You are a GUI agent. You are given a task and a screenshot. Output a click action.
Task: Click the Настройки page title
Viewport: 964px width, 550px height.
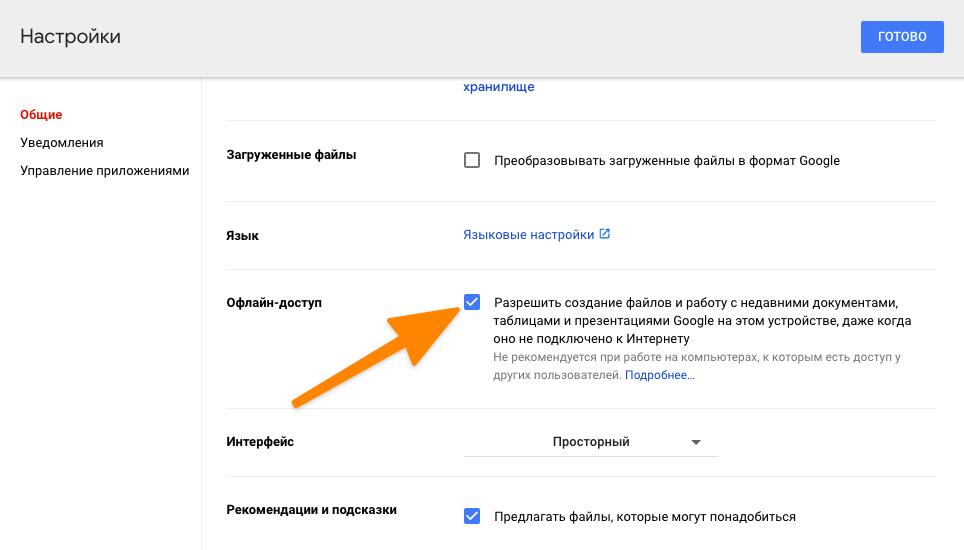(70, 37)
